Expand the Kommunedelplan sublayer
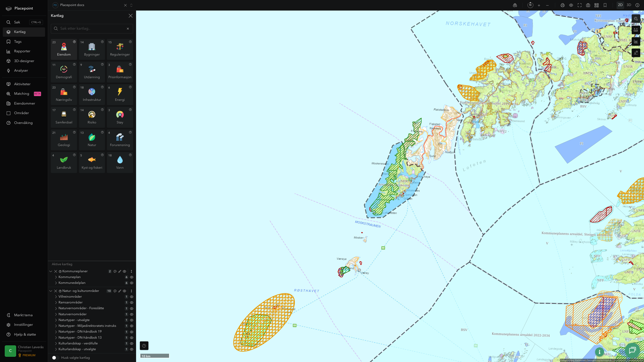The image size is (644, 362). [x=56, y=283]
